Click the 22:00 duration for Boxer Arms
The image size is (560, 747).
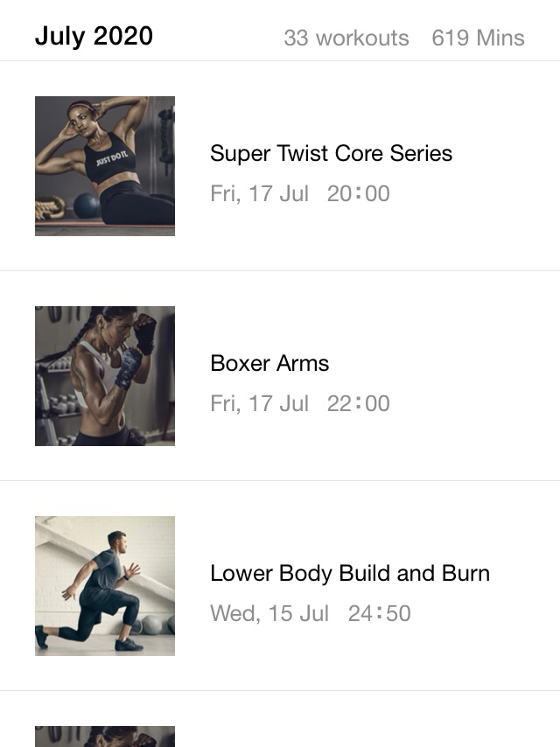(359, 404)
